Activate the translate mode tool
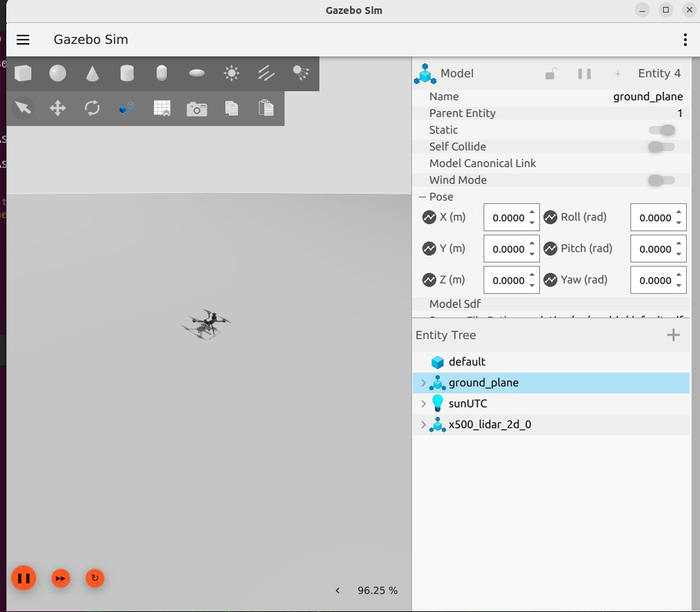Screen dimensions: 700x612 pyautogui.click(x=58, y=108)
